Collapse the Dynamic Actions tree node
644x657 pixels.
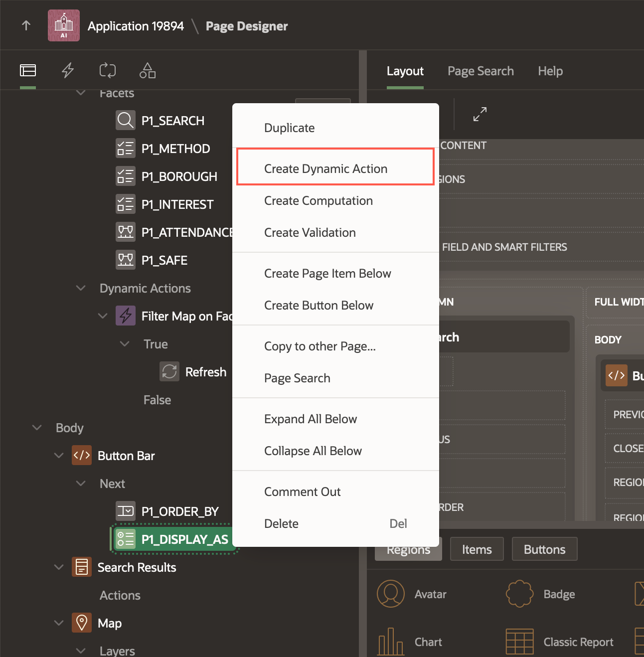coord(81,288)
